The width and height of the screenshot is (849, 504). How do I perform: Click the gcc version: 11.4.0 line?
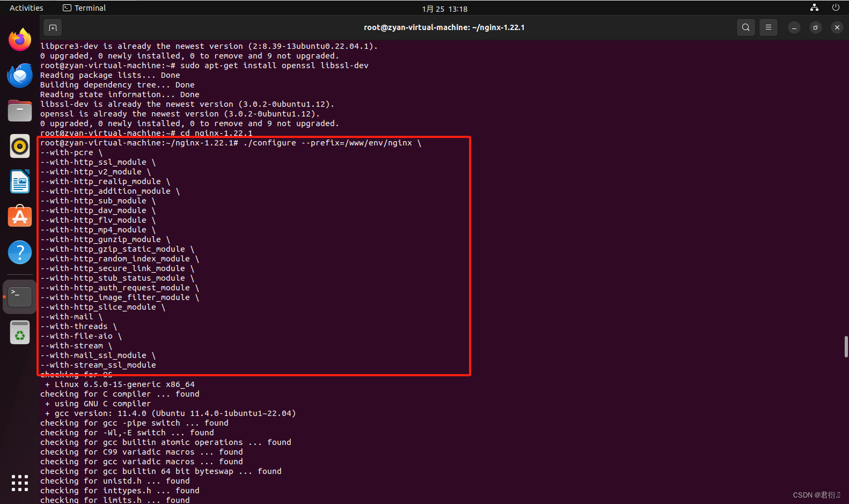pos(171,413)
